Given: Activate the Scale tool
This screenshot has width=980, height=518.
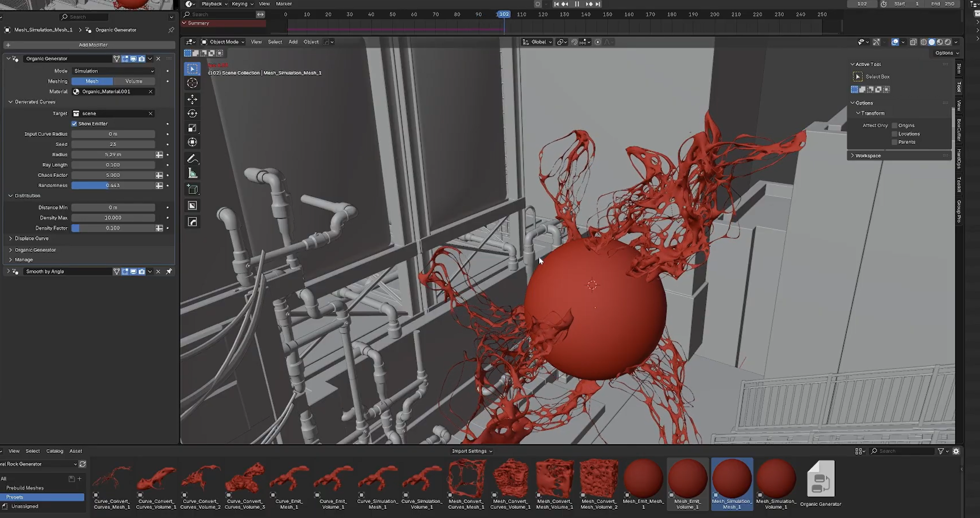Looking at the screenshot, I should [192, 128].
